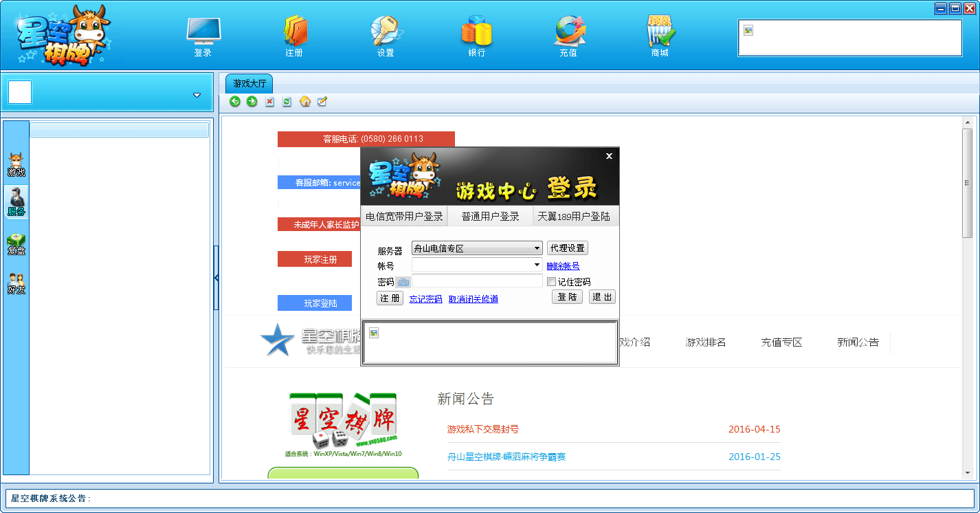Select 好友 sidebar friends icon
Screen dimensions: 980x513
tap(16, 283)
